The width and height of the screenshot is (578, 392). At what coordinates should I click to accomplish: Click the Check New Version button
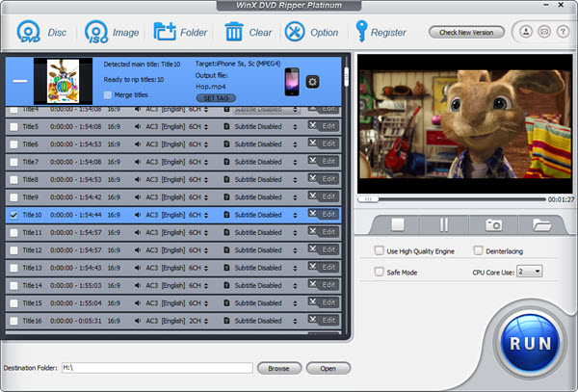pos(466,33)
